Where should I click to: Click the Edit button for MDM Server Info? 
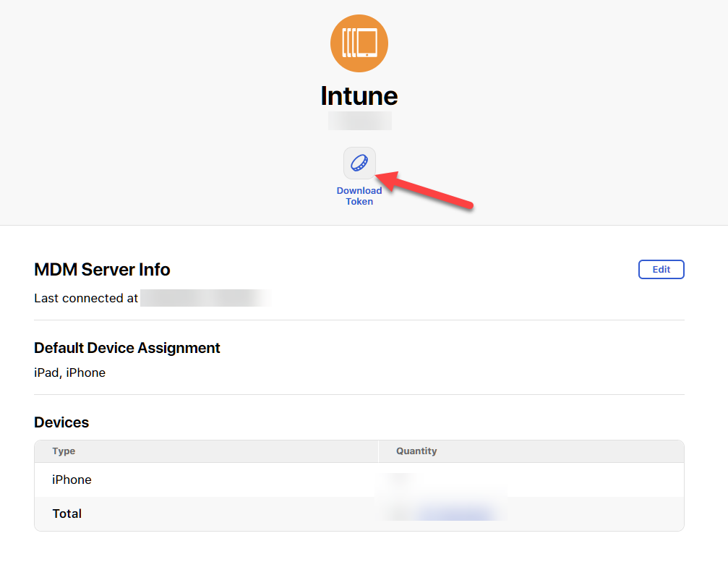(x=661, y=269)
